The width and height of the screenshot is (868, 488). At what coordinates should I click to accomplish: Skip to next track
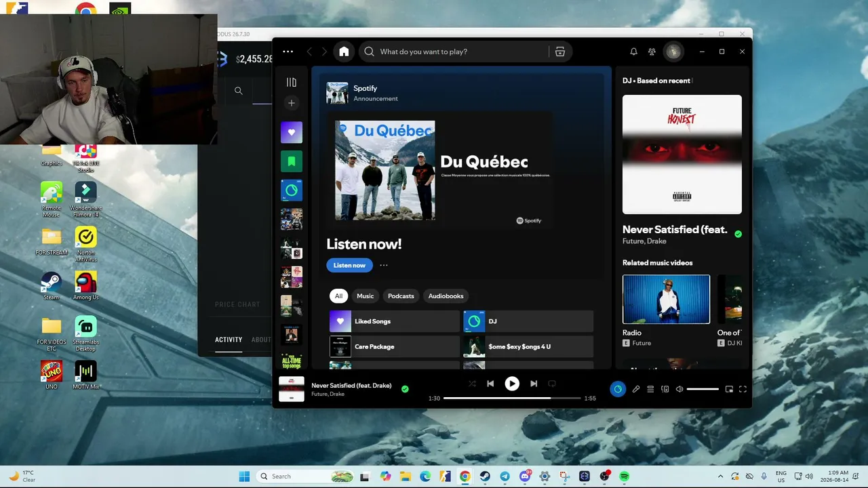pos(534,384)
